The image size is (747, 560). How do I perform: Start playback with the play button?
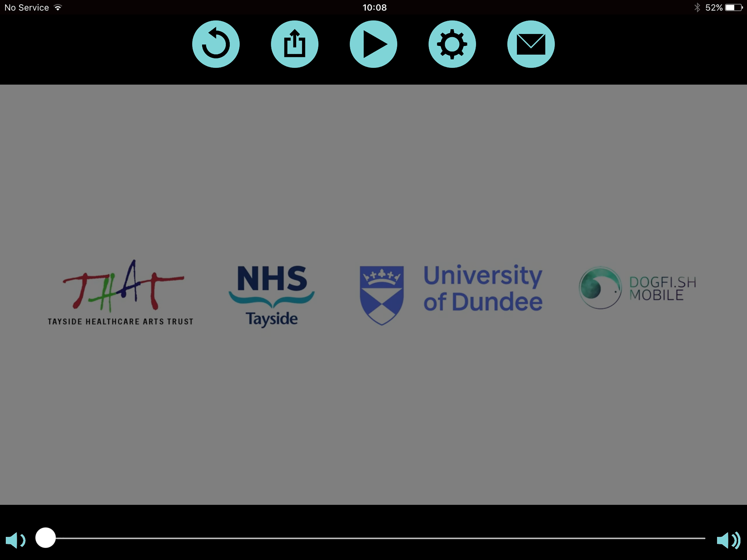373,44
